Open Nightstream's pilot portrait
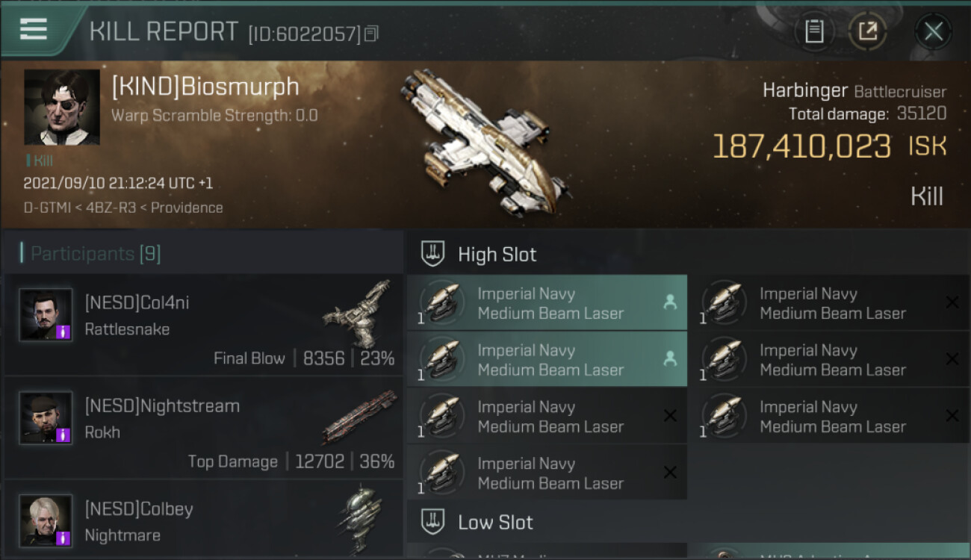Screen dimensions: 971x560 click(x=46, y=418)
